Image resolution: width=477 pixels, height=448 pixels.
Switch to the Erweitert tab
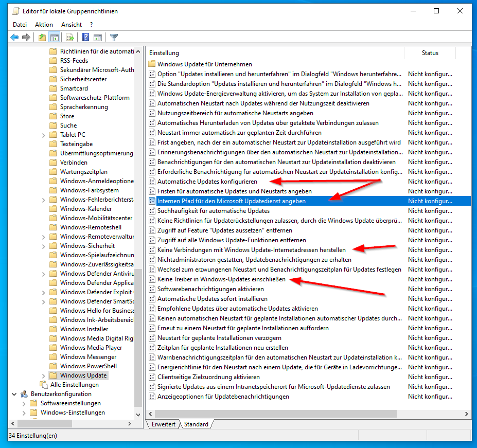tap(164, 424)
